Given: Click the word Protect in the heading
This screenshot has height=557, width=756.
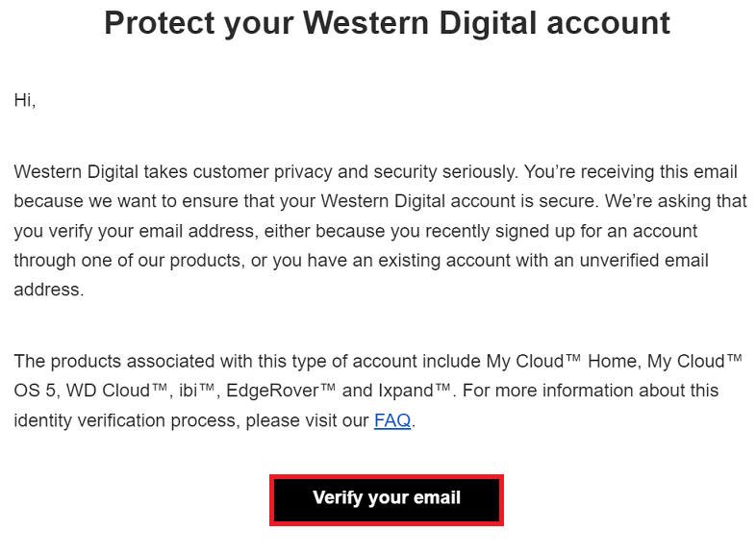Looking at the screenshot, I should (x=159, y=23).
